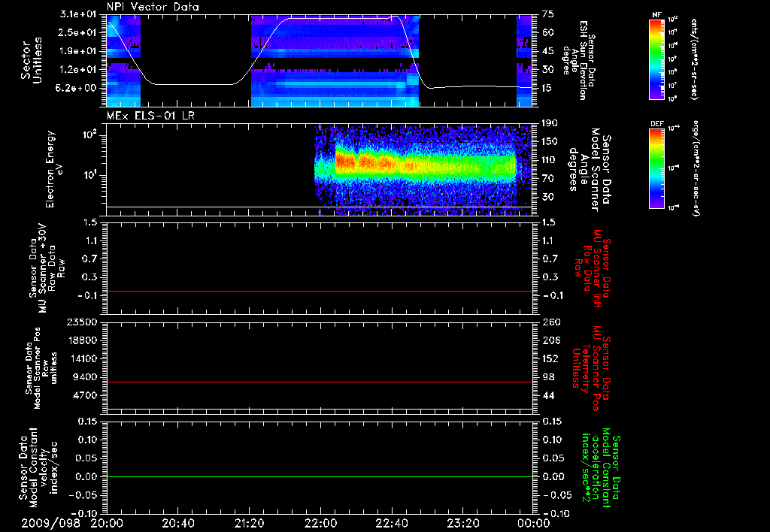Click the 98 telemetry tick value

(548, 377)
